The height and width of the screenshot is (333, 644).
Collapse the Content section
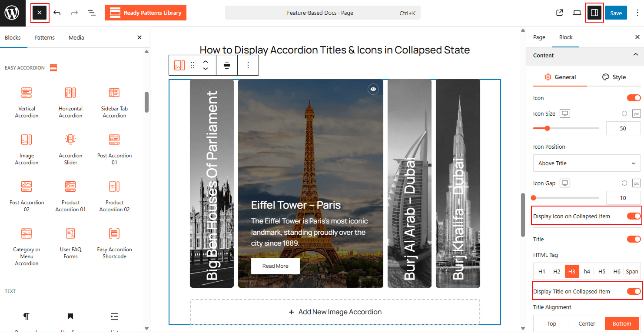pyautogui.click(x=635, y=55)
